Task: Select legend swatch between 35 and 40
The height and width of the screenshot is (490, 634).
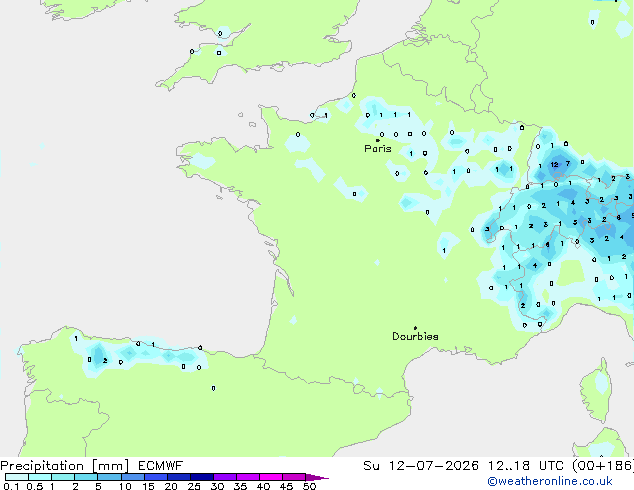Action: tap(248, 477)
